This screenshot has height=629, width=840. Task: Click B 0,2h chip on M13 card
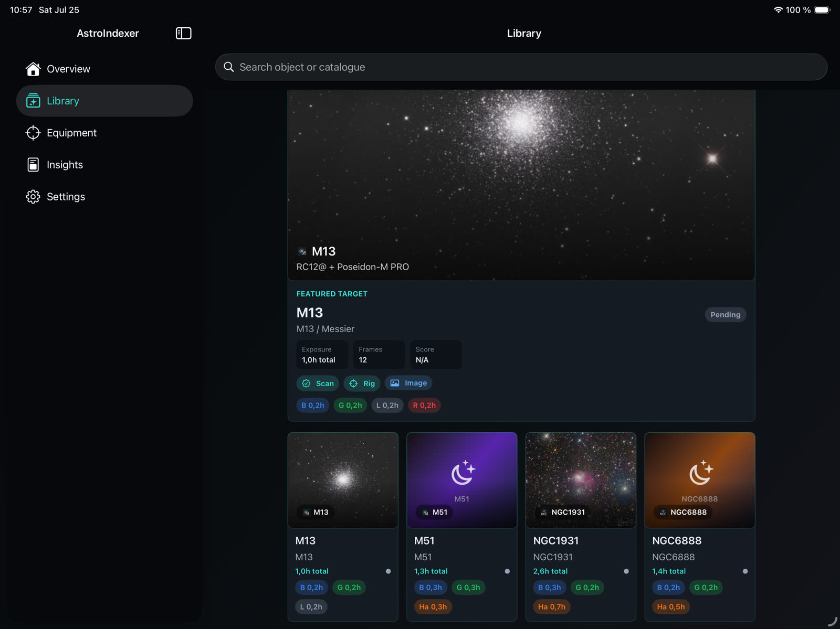pyautogui.click(x=312, y=588)
